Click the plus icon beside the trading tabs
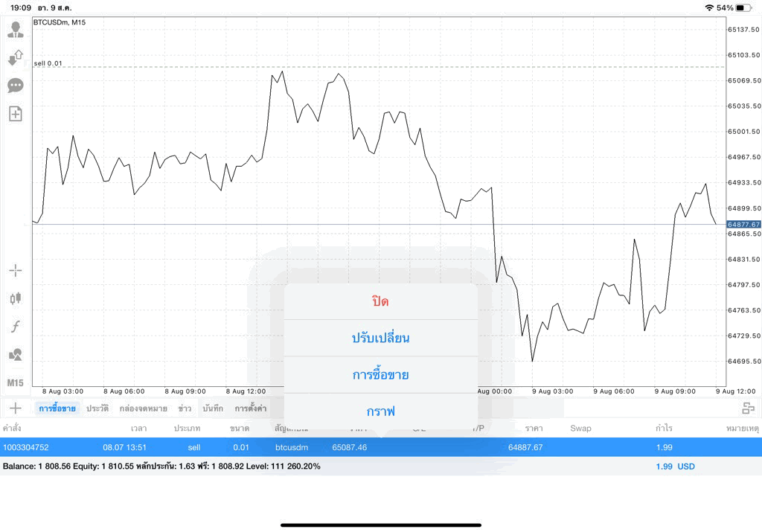Image resolution: width=762 pixels, height=532 pixels. click(x=16, y=408)
